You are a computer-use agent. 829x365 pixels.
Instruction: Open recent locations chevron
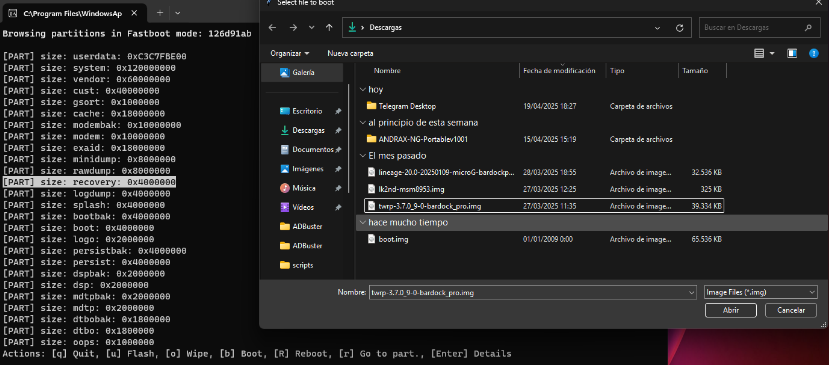(311, 28)
